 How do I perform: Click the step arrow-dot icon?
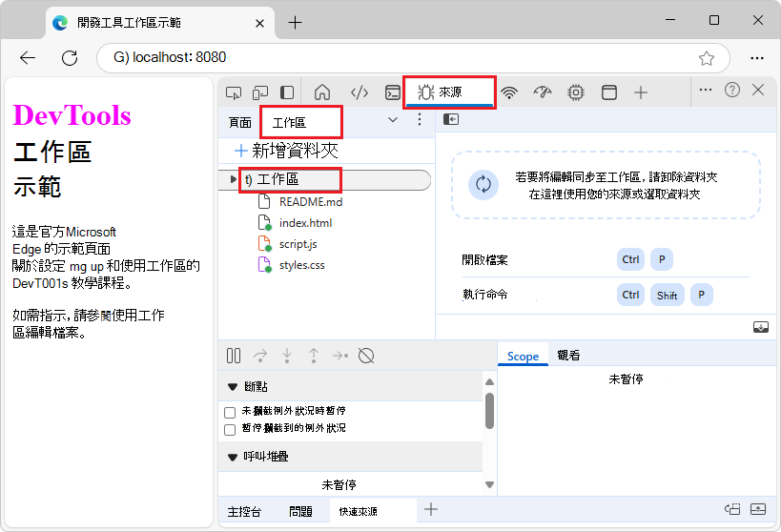[x=340, y=356]
